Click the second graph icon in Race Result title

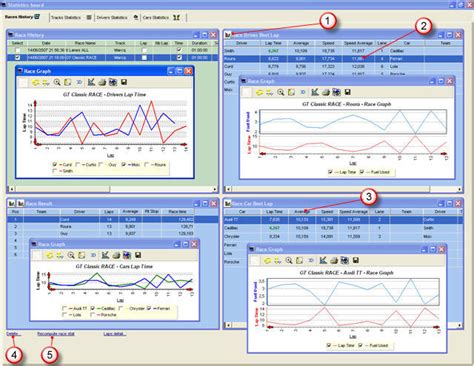tap(21, 203)
